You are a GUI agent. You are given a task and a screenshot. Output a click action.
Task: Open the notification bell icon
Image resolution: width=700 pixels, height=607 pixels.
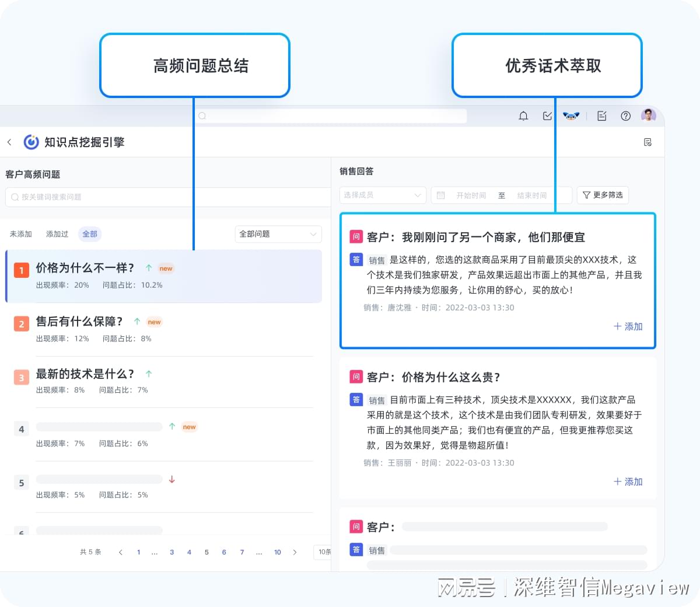pyautogui.click(x=523, y=116)
